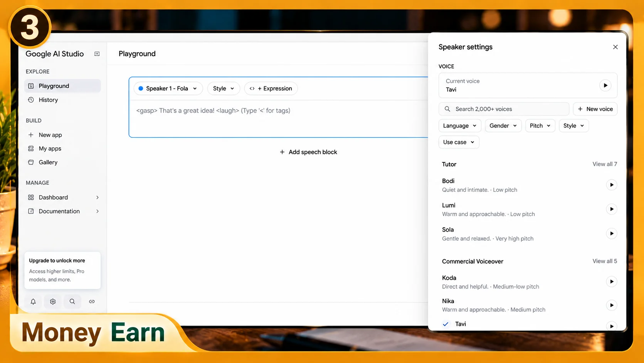Image resolution: width=644 pixels, height=363 pixels.
Task: Open the Style filter in Speaker settings
Action: tap(573, 126)
